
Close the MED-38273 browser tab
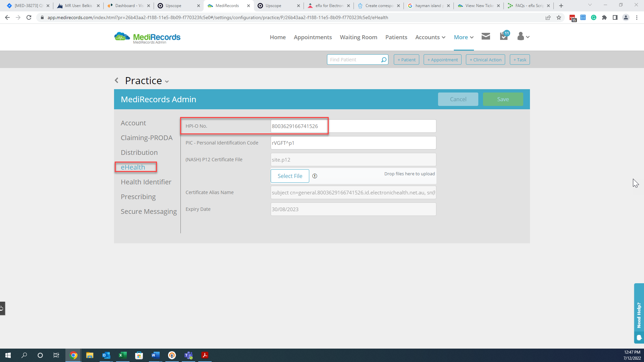(48, 6)
